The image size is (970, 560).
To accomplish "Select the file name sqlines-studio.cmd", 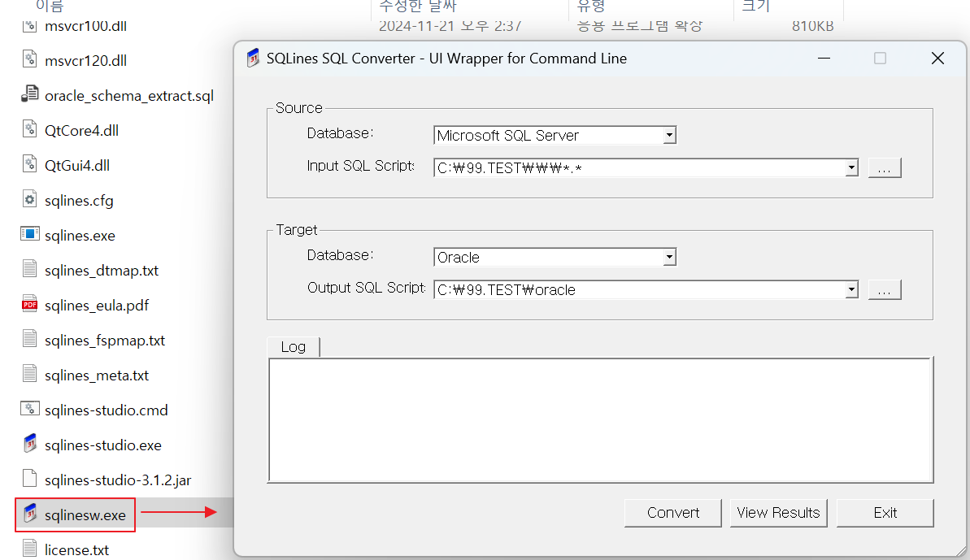I will click(x=107, y=410).
